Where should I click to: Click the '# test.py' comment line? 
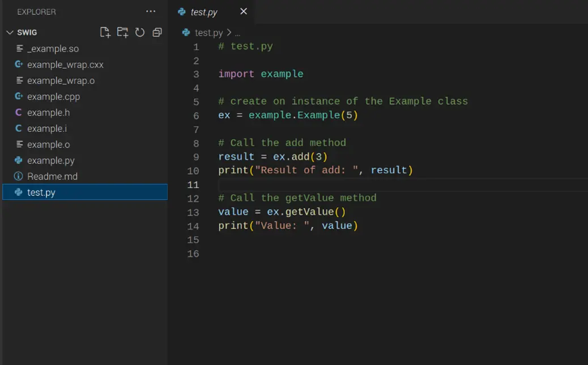(246, 46)
